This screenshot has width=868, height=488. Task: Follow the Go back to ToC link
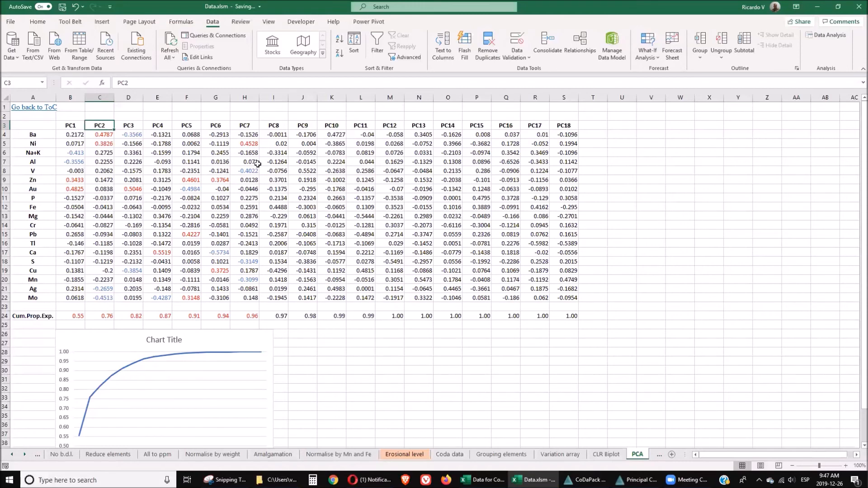coord(34,107)
